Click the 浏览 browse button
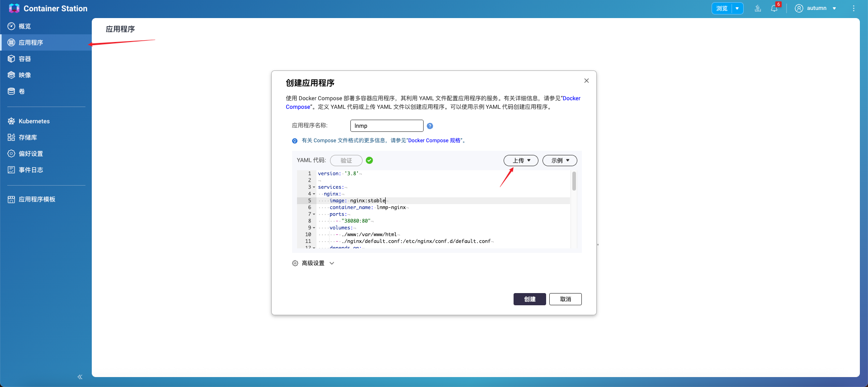The width and height of the screenshot is (868, 387). click(x=722, y=8)
